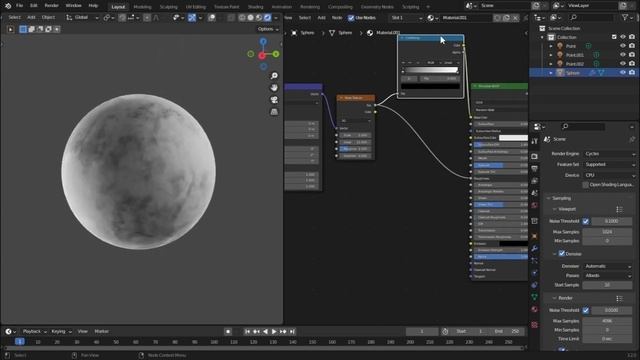640x360 pixels.
Task: Click the select box tool icon
Action: 23,29
